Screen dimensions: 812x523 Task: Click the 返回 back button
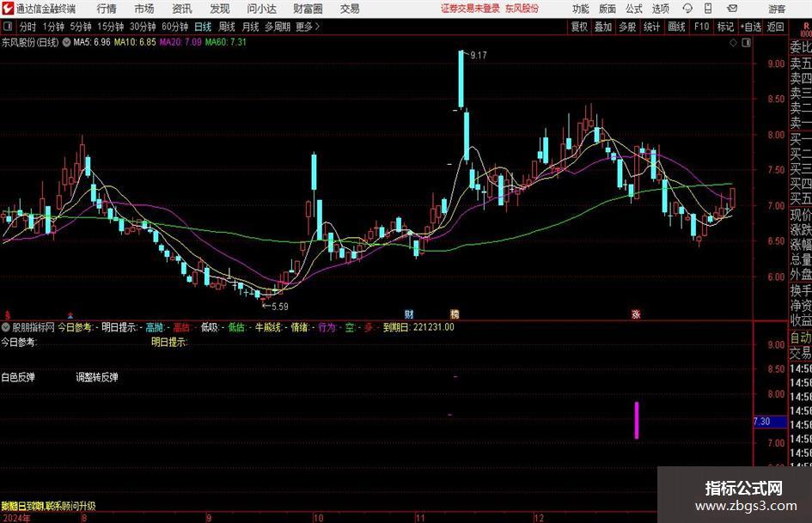point(775,27)
